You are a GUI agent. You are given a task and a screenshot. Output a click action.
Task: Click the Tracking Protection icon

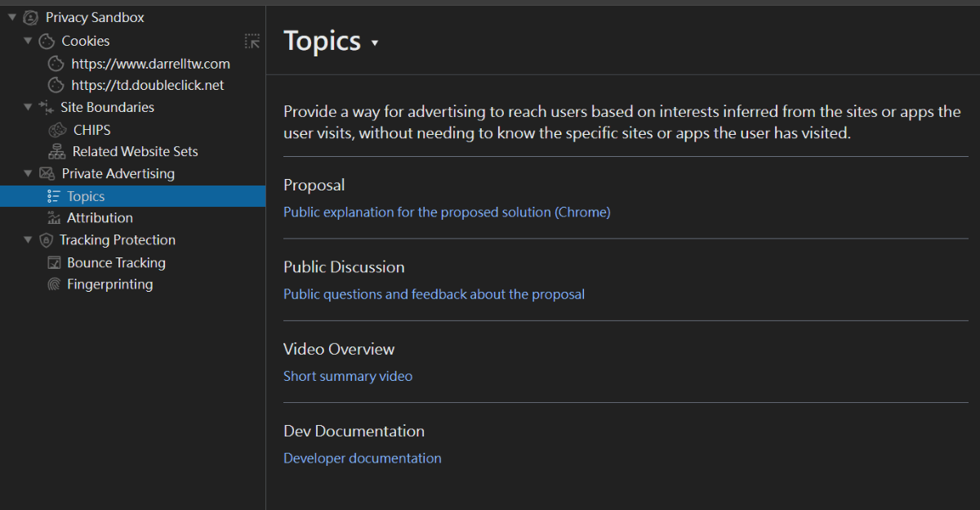(x=44, y=239)
